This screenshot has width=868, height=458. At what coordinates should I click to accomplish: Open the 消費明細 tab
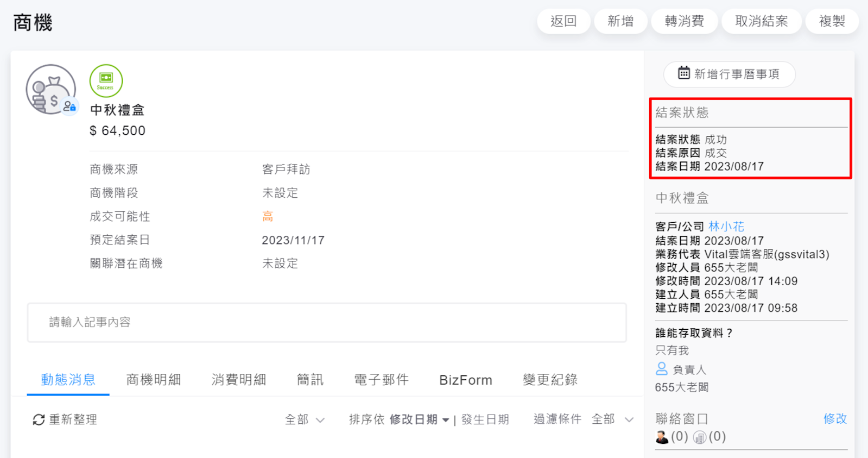pyautogui.click(x=239, y=380)
